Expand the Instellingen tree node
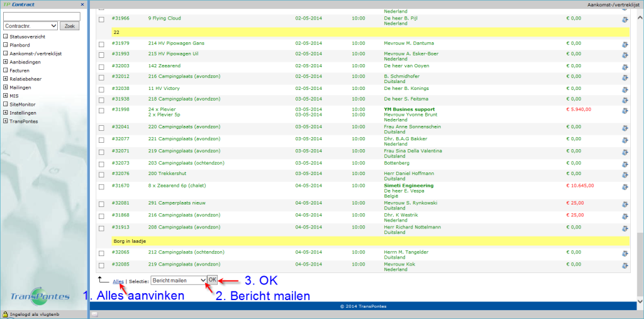The width and height of the screenshot is (644, 319). click(x=6, y=113)
